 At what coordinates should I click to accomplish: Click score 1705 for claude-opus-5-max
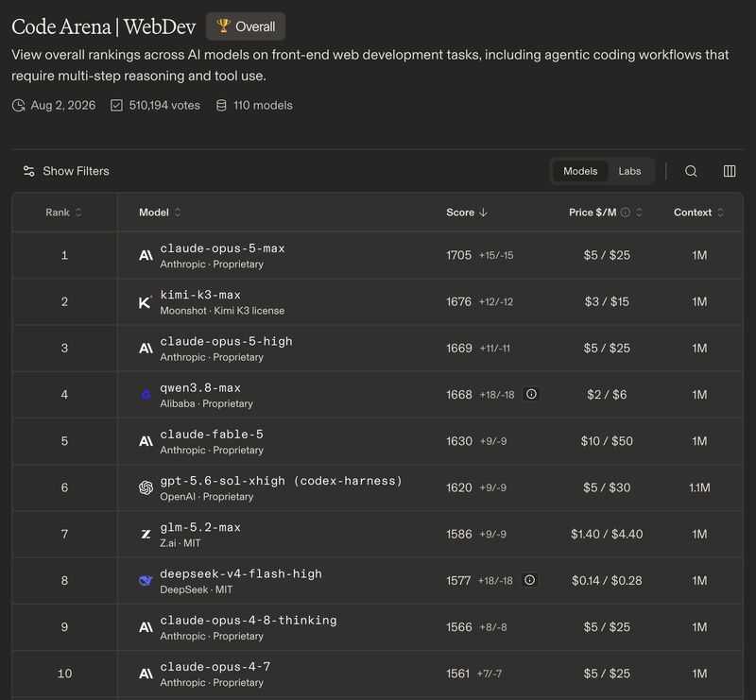458,255
